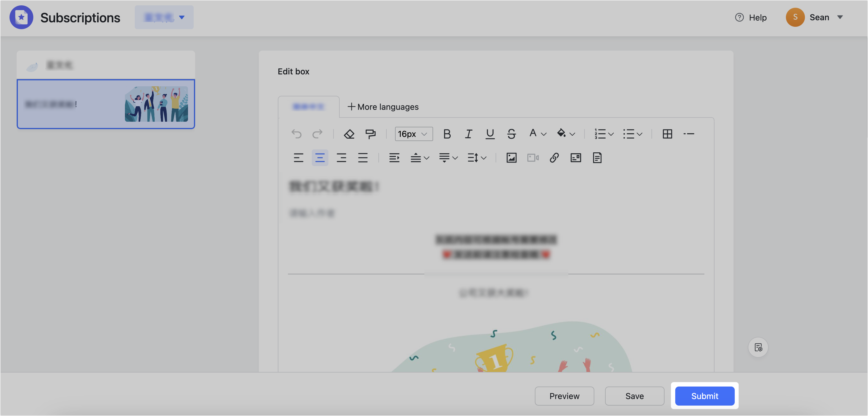Screen dimensions: 868x416
Task: Toggle bold formatting
Action: [447, 134]
